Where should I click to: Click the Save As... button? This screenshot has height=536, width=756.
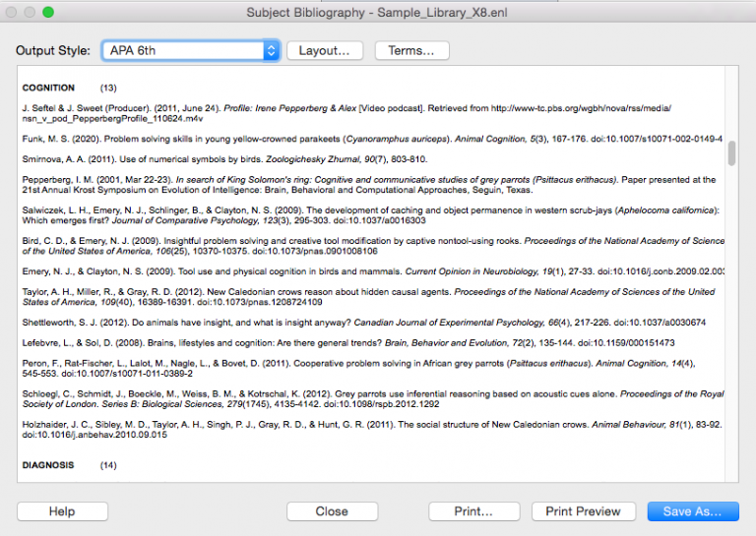click(692, 511)
